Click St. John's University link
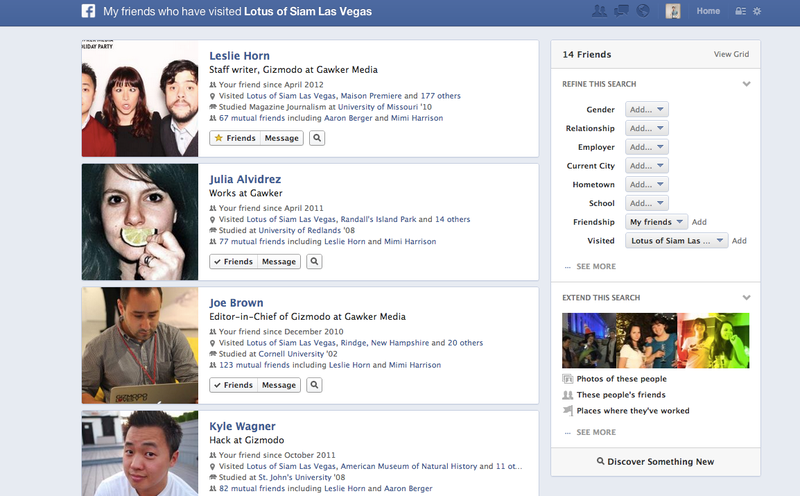The width and height of the screenshot is (800, 496). click(295, 478)
